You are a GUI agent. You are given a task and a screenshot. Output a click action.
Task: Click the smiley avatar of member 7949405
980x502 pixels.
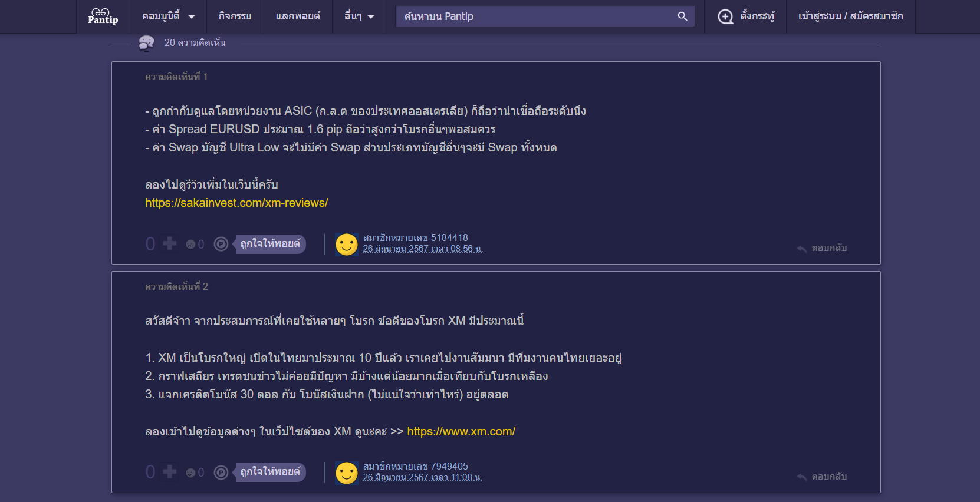tap(347, 473)
